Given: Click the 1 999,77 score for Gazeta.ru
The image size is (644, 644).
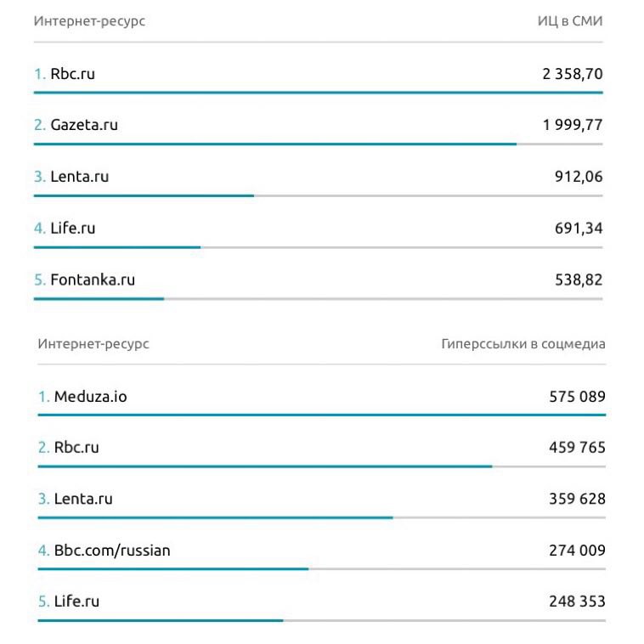Looking at the screenshot, I should pos(573,125).
